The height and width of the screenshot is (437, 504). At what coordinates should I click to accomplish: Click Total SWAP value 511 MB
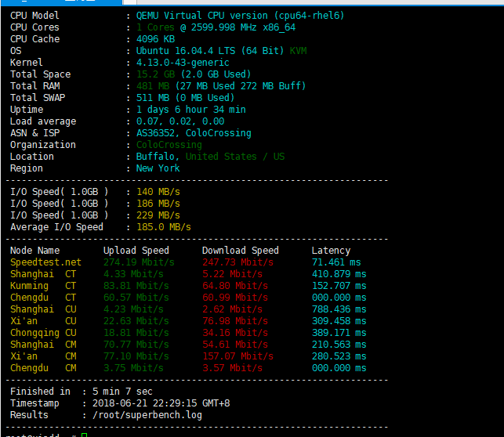click(153, 98)
